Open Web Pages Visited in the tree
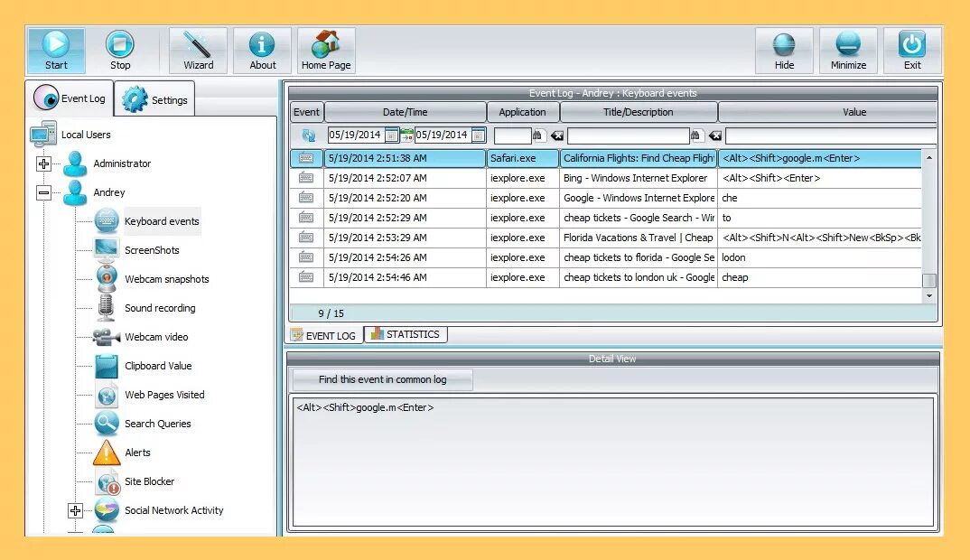Image resolution: width=970 pixels, height=560 pixels. [x=164, y=395]
